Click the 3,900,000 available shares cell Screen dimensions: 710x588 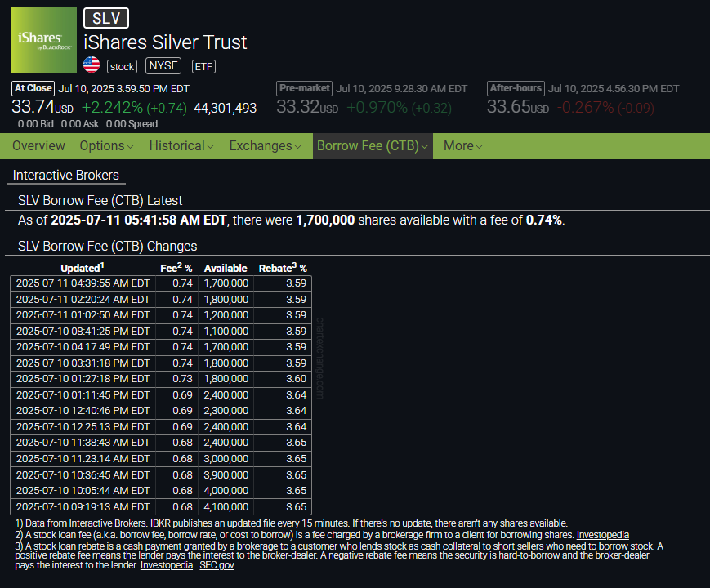click(226, 474)
